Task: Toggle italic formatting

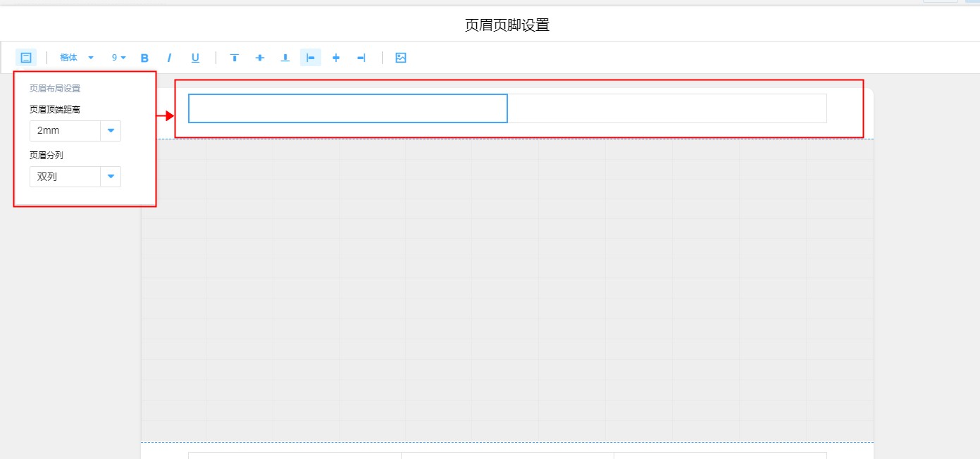Action: point(169,58)
